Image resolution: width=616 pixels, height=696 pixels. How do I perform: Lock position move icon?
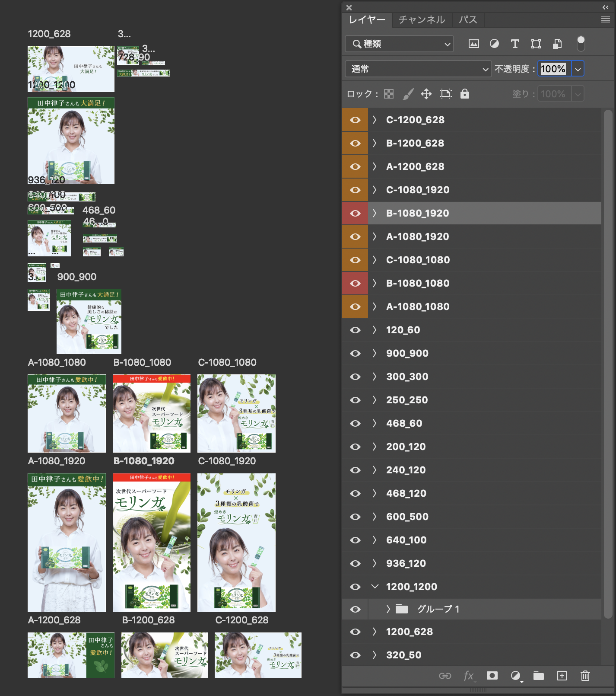tap(426, 94)
